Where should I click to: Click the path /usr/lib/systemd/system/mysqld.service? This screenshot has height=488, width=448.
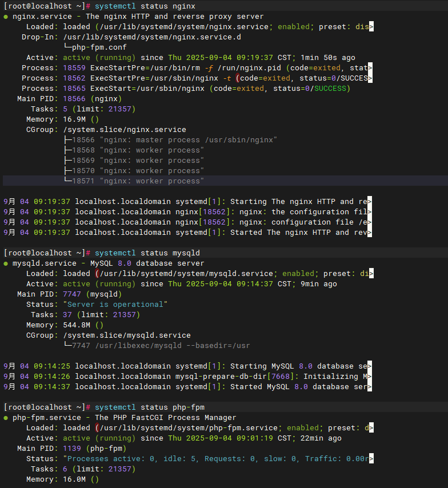[186, 274]
